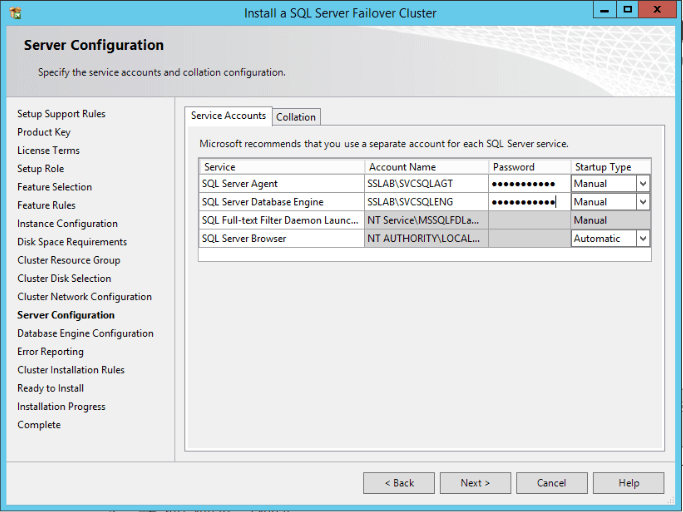
Task: Focus the Database Engine password field
Action: 528,202
